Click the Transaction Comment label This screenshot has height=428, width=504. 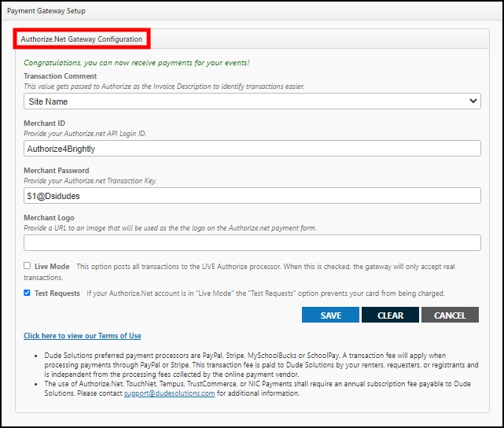(60, 76)
